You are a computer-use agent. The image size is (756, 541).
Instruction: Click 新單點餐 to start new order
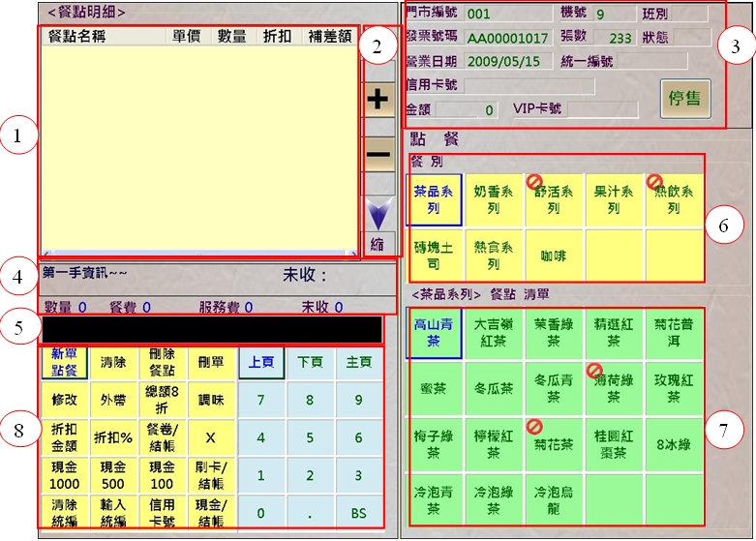pos(63,363)
